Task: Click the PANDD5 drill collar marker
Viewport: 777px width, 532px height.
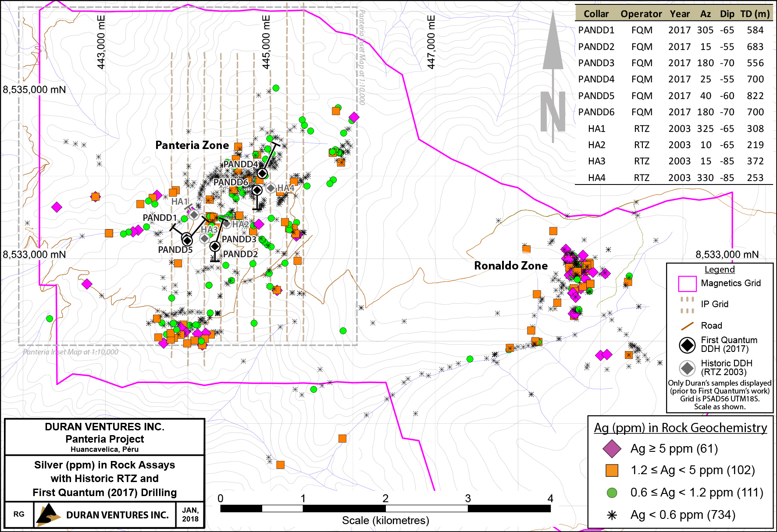Action: coord(187,240)
